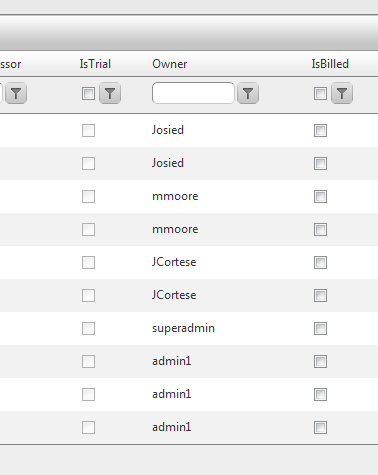Screen dimensions: 378x475
Task: Check IsTrial for the first mmoore row
Action: [88, 196]
